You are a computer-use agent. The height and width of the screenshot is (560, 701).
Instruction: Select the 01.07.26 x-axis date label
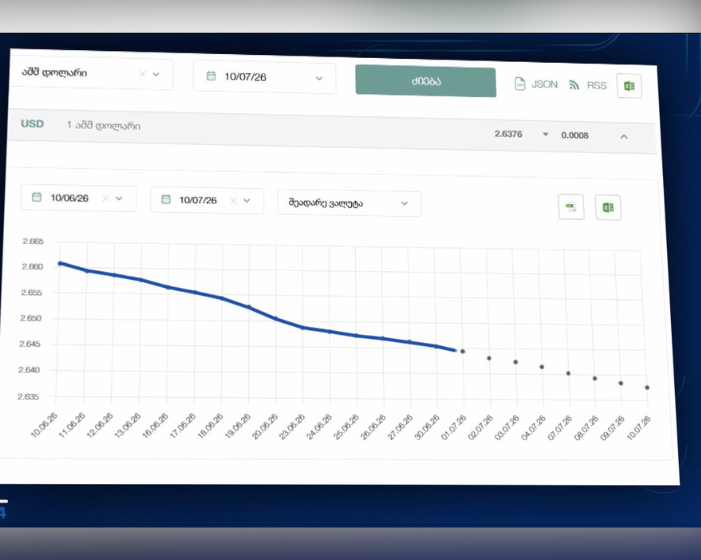pos(453,428)
